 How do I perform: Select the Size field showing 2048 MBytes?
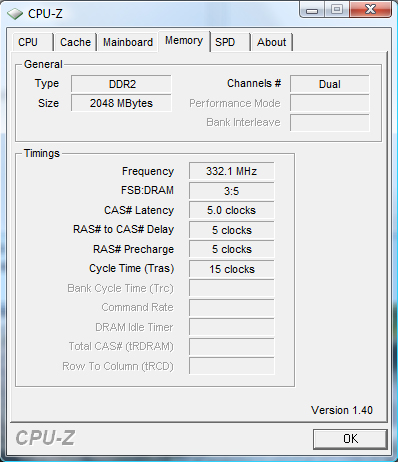(121, 103)
